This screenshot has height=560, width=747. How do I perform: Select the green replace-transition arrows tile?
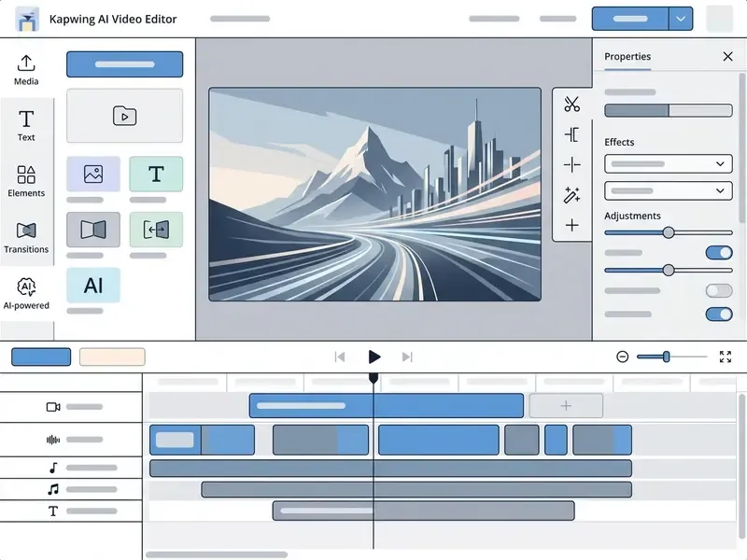[156, 230]
